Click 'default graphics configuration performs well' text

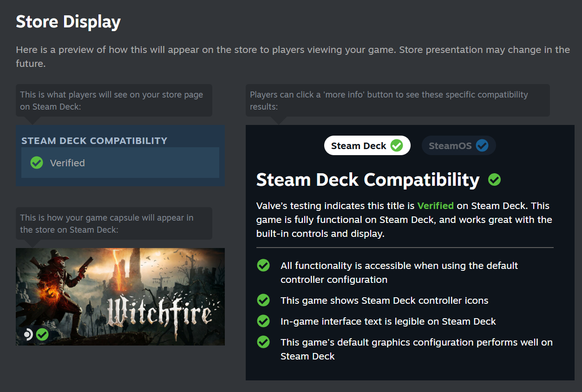point(417,349)
